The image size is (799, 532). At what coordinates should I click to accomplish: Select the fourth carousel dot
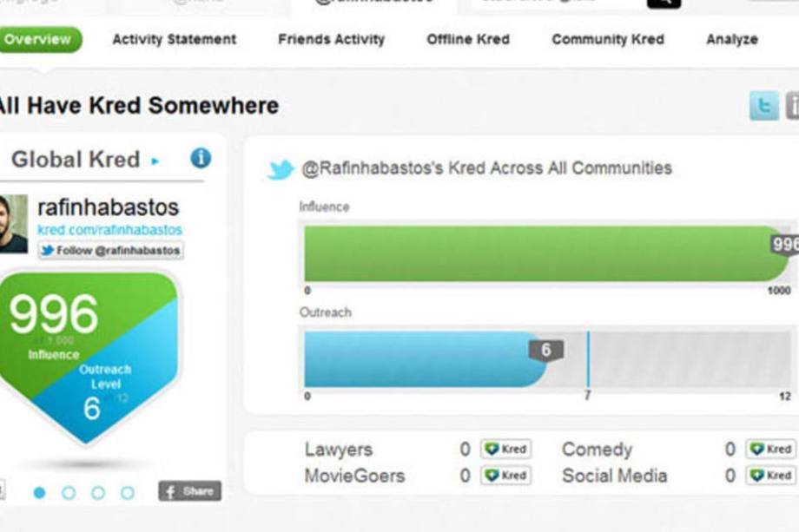128,492
